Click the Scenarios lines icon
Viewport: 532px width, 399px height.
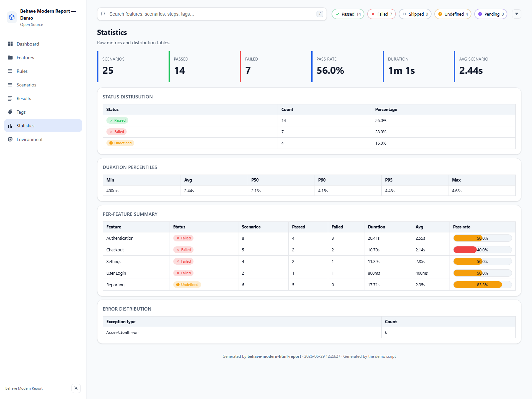point(10,85)
